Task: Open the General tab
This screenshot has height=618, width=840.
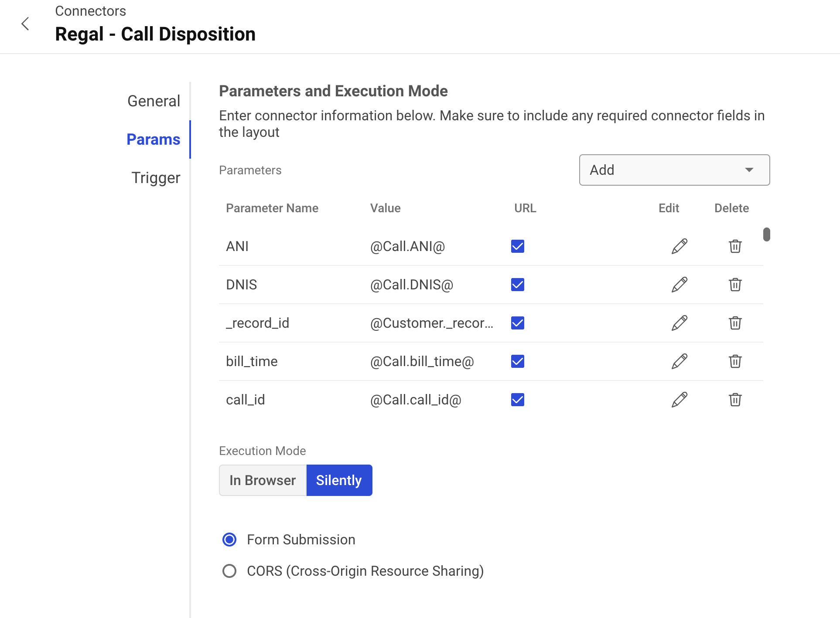Action: coord(154,101)
